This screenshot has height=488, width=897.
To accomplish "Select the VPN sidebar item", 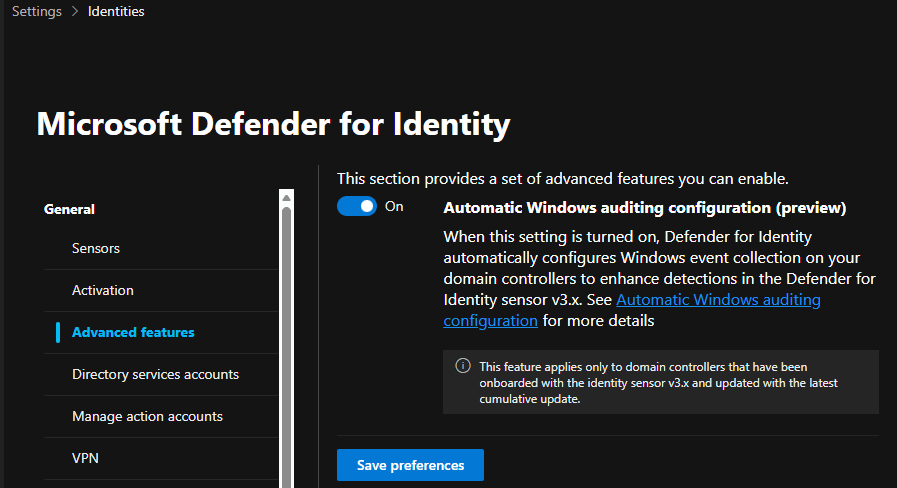I will click(x=85, y=458).
